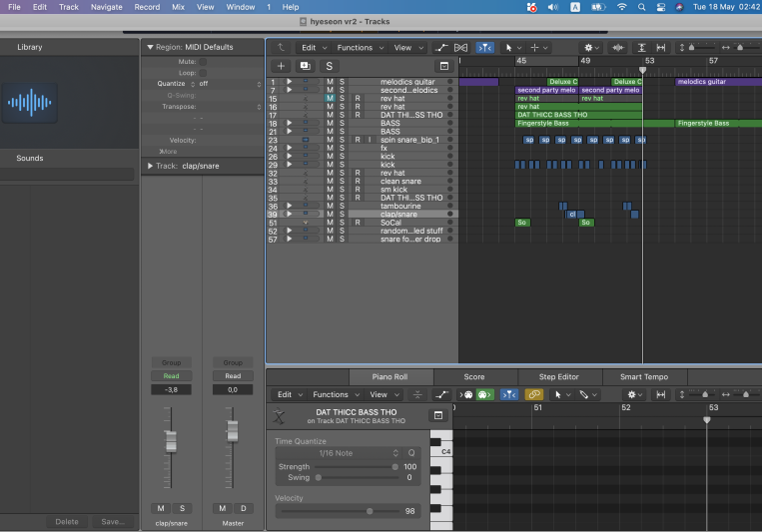This screenshot has width=762, height=532.
Task: Open the Quantize off popup menu
Action: point(230,84)
